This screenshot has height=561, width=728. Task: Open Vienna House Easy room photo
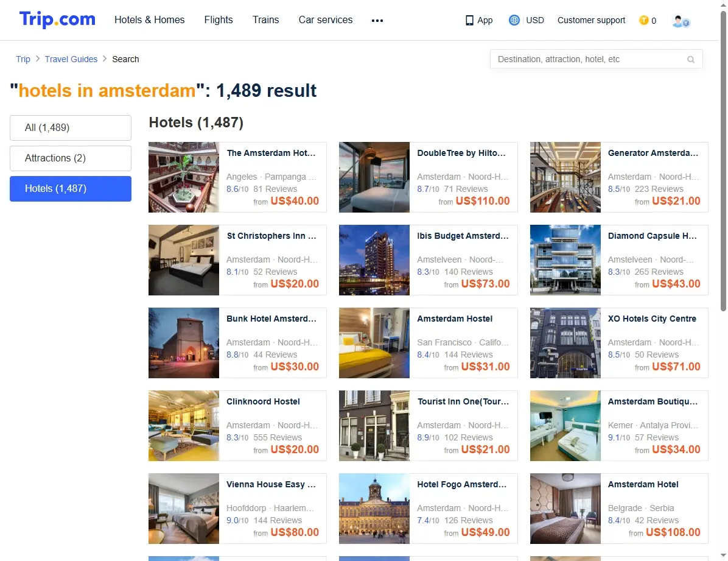(184, 509)
